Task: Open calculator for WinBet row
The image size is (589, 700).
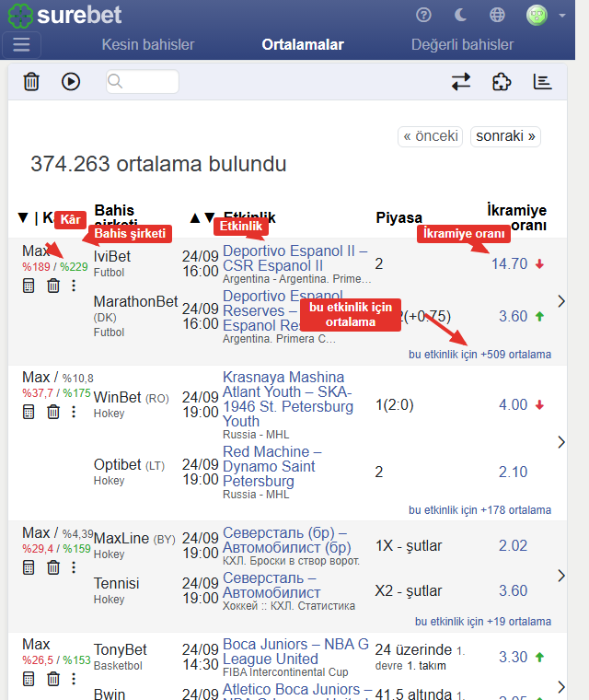Action: coord(29,412)
